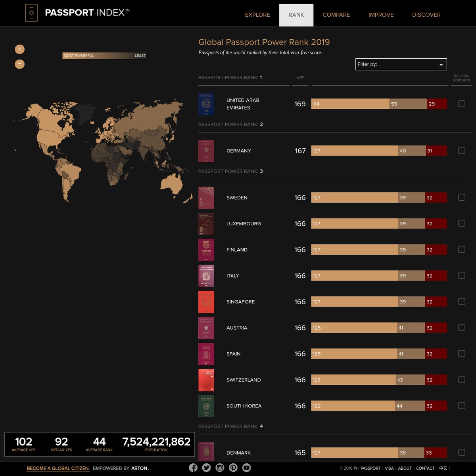This screenshot has height=476, width=476.
Task: Click UAE's visa-free bar segment showing 114
Action: 350,104
